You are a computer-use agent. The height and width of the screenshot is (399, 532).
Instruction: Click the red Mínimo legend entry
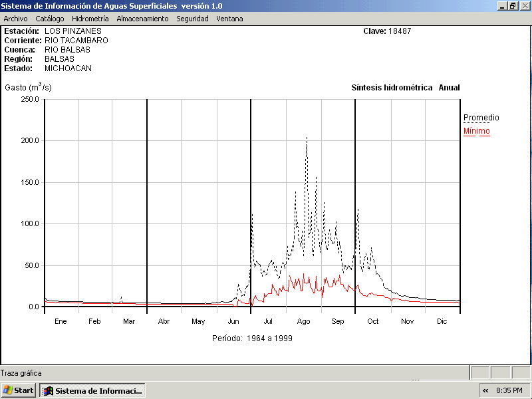click(476, 131)
